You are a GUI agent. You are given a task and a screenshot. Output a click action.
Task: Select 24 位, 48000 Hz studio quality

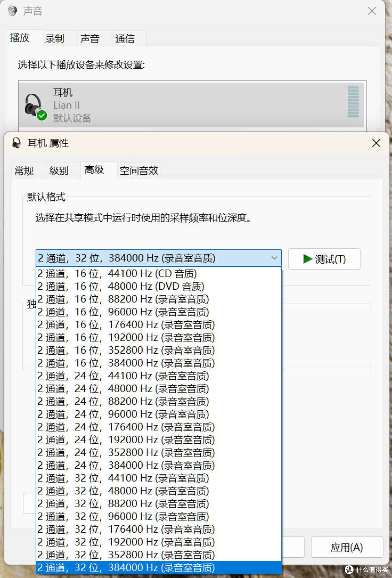click(159, 388)
